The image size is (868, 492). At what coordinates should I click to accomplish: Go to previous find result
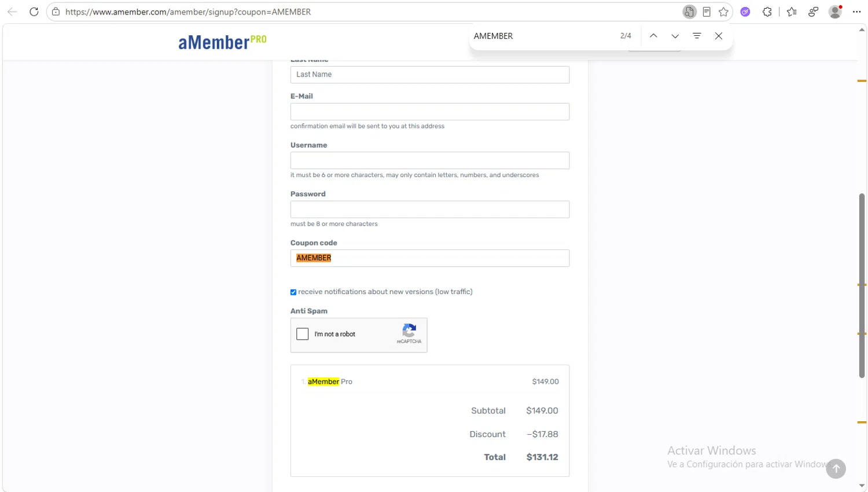click(653, 36)
